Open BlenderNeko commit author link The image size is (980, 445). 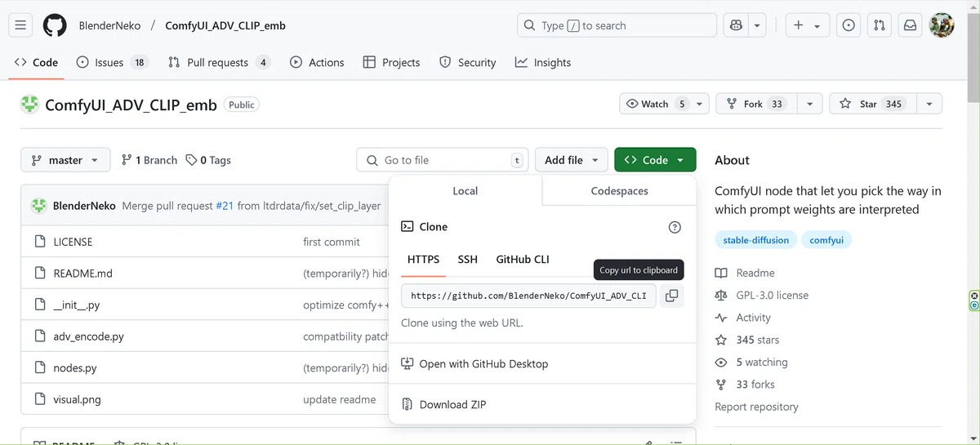point(84,206)
